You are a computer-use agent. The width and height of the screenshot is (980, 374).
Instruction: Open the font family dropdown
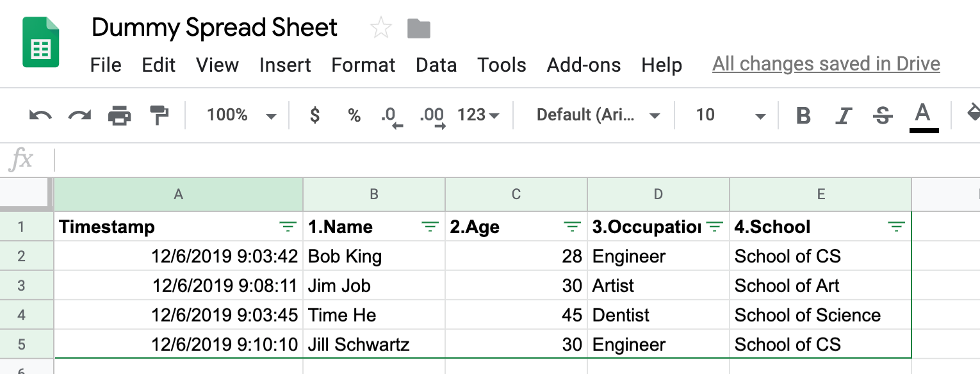coord(598,115)
